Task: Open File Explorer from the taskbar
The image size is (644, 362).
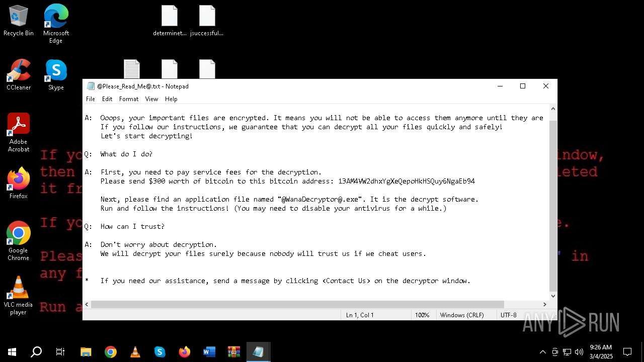Action: pyautogui.click(x=86, y=352)
